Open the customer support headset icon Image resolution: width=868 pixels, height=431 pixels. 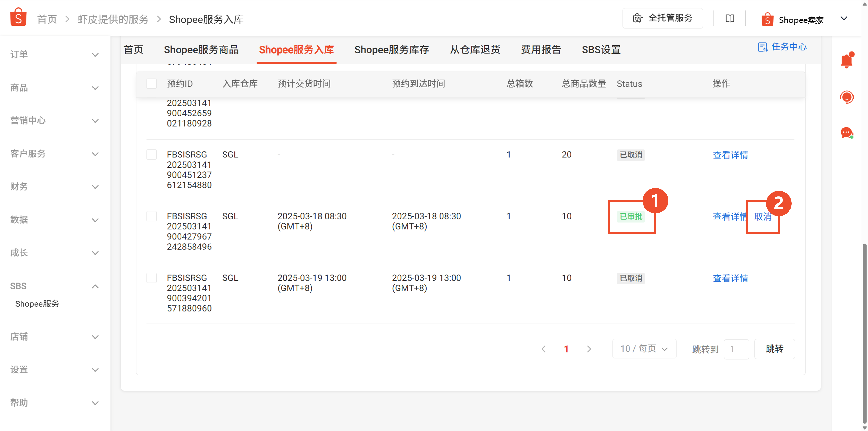tap(846, 97)
